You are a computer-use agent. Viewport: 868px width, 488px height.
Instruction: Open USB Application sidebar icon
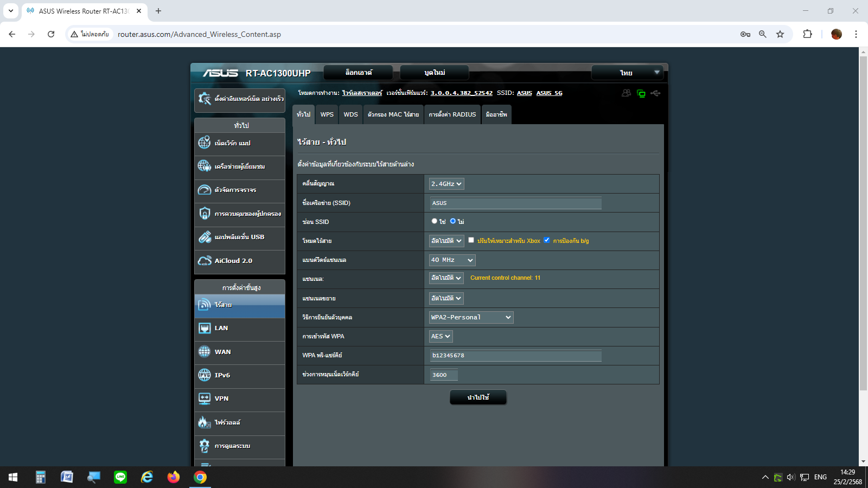click(x=205, y=237)
